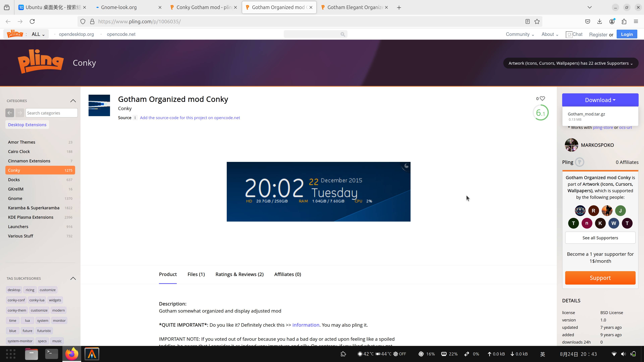Expand the Download dropdown button

(600, 100)
